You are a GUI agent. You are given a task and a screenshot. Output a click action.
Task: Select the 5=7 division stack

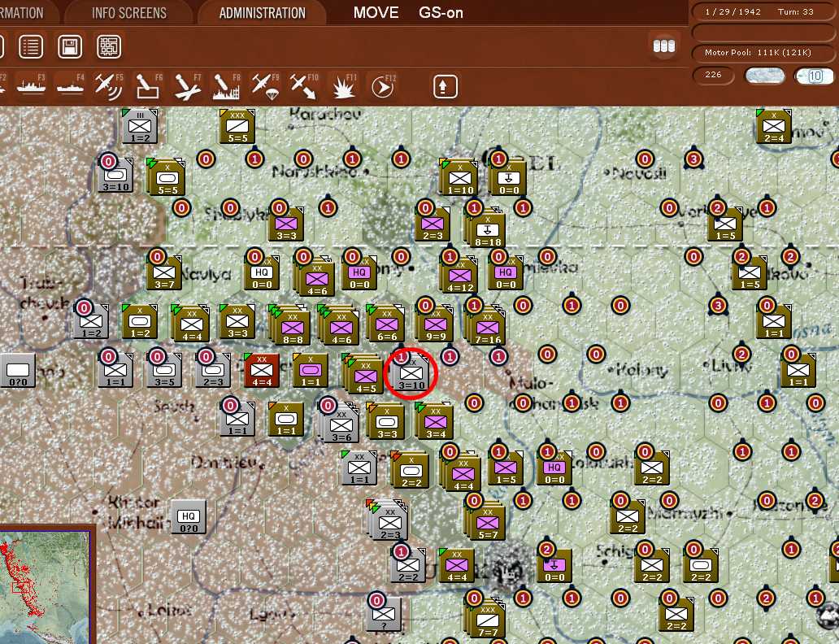[487, 521]
